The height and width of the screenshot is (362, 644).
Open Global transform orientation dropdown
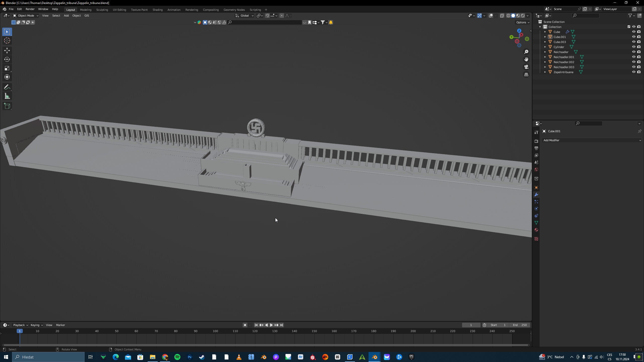tap(245, 16)
